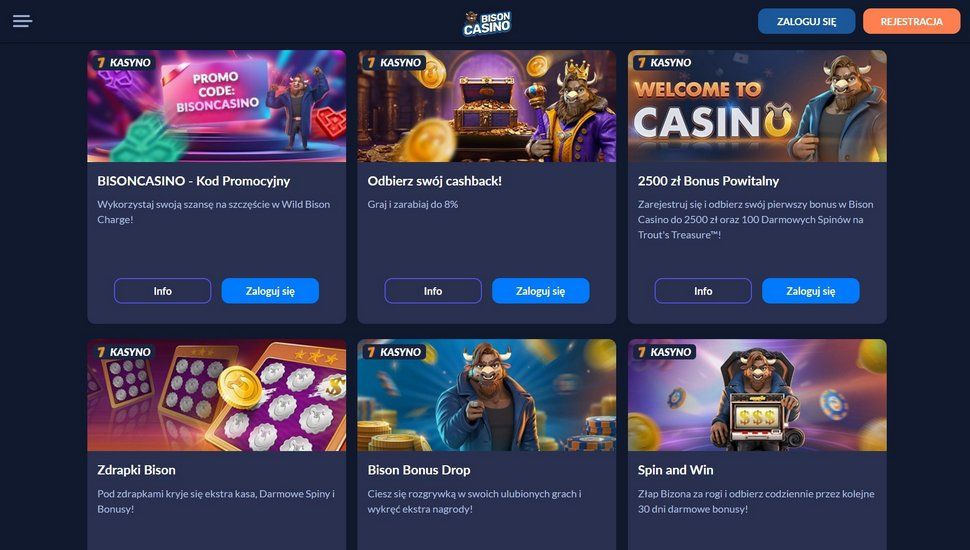Screen dimensions: 970x550
Task: Select the Bison Bonus Drop title
Action: point(419,470)
